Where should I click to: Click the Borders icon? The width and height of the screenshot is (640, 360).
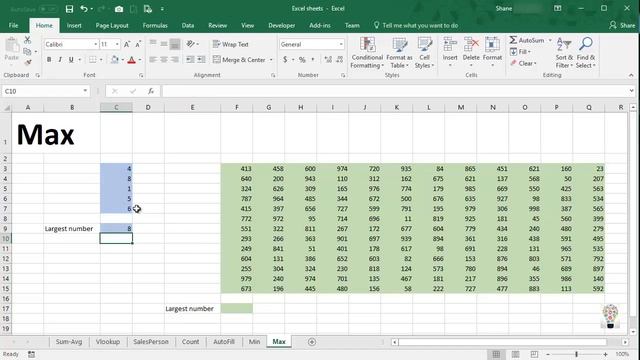coord(93,60)
